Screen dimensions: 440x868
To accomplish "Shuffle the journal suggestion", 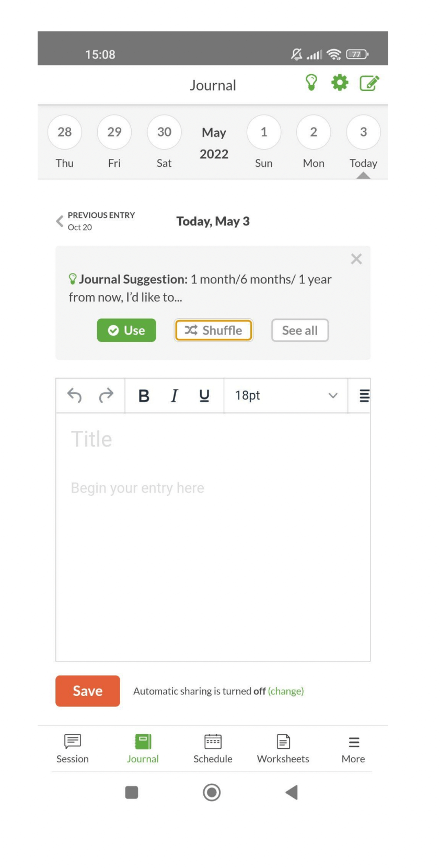I will coord(213,330).
